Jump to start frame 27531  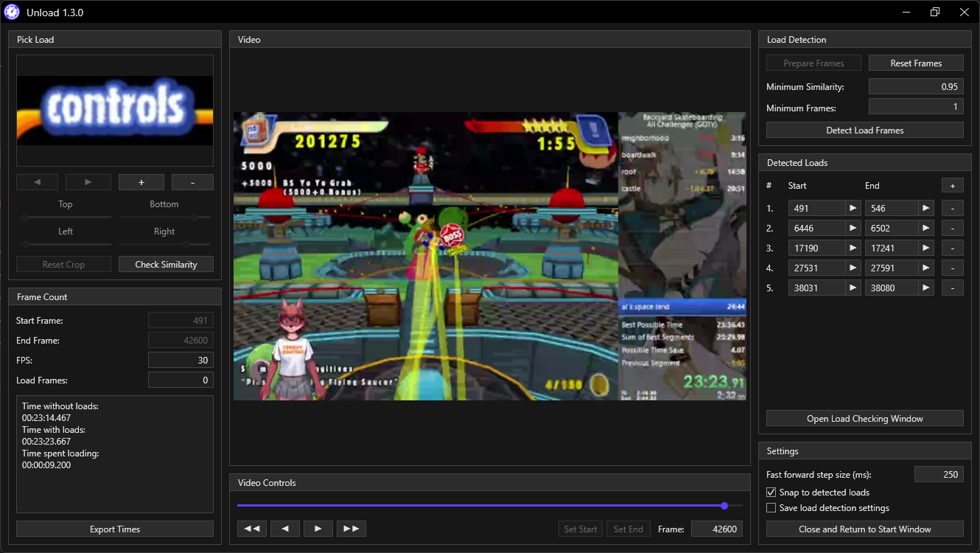853,268
